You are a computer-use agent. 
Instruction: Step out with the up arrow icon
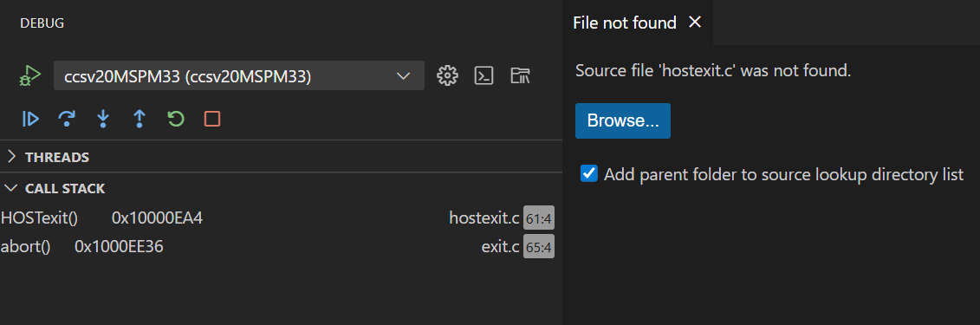point(140,119)
